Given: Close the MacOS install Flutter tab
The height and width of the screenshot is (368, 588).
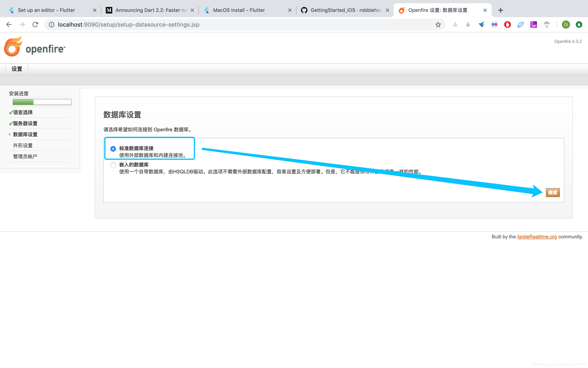Looking at the screenshot, I should (290, 10).
